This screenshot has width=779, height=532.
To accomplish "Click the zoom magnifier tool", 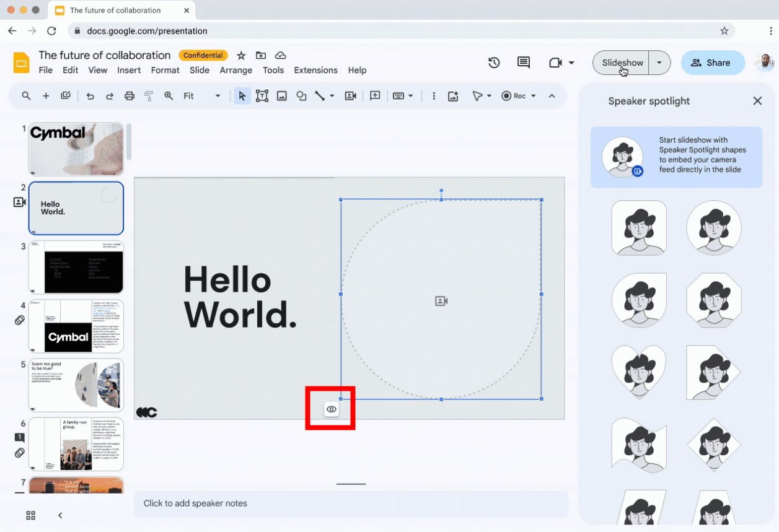I will coord(169,96).
